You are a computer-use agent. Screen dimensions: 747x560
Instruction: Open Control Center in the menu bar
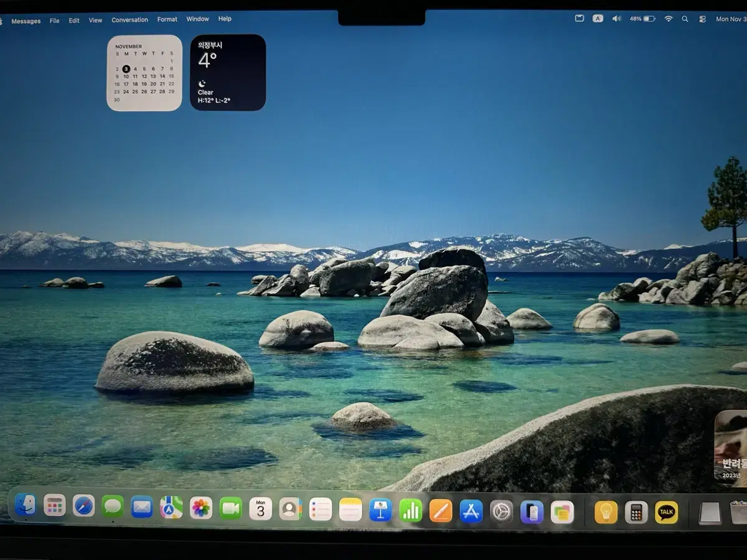click(x=702, y=19)
